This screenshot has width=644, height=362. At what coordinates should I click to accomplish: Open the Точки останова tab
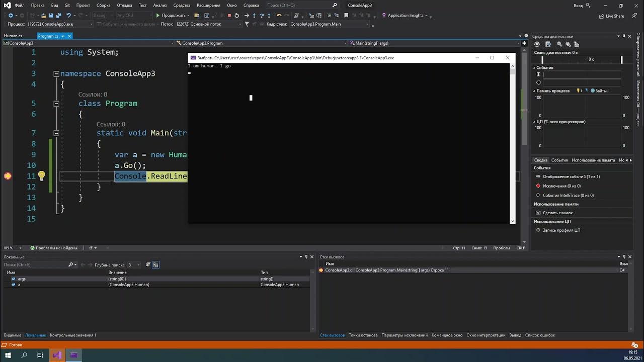[363, 335]
